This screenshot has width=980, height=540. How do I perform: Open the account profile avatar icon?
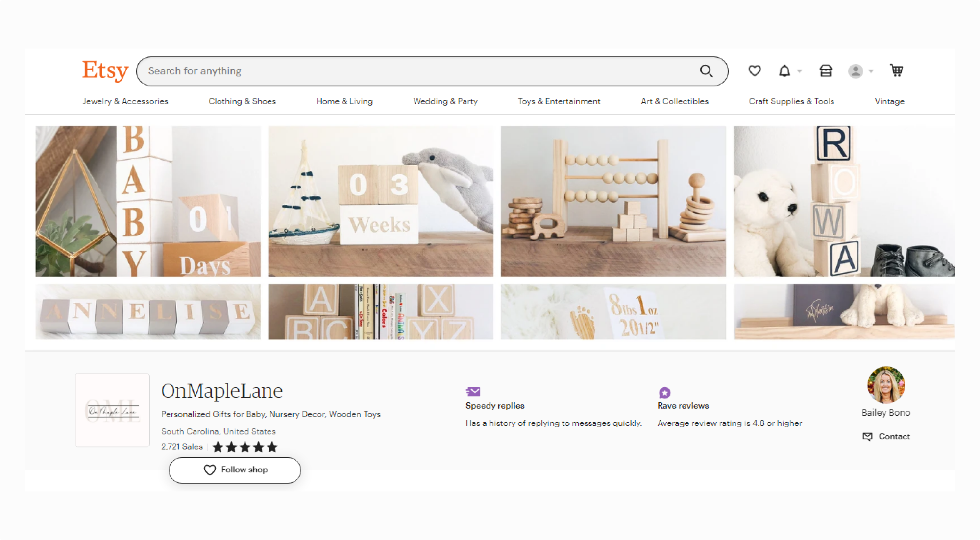(x=856, y=71)
